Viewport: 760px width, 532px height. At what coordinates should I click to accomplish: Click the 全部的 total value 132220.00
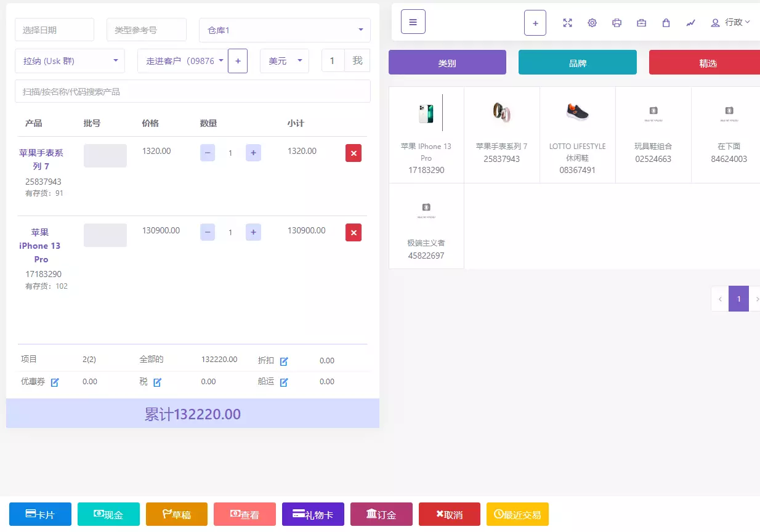(x=219, y=360)
